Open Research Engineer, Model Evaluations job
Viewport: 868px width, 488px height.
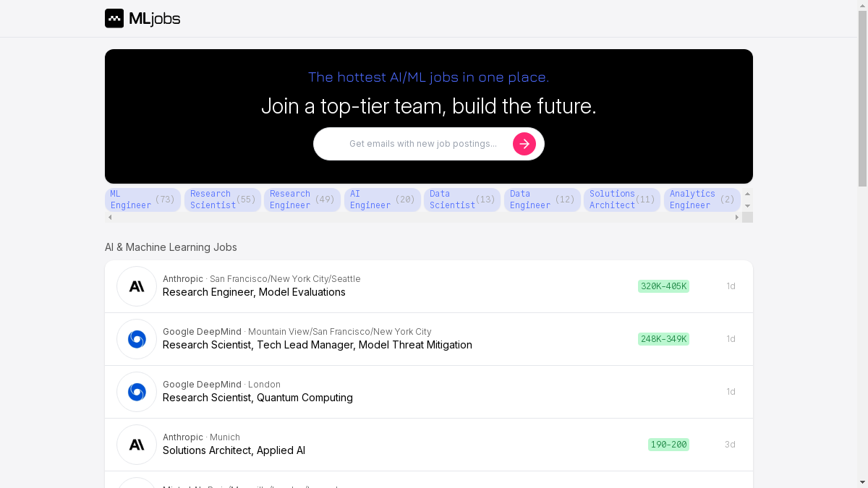click(x=254, y=292)
